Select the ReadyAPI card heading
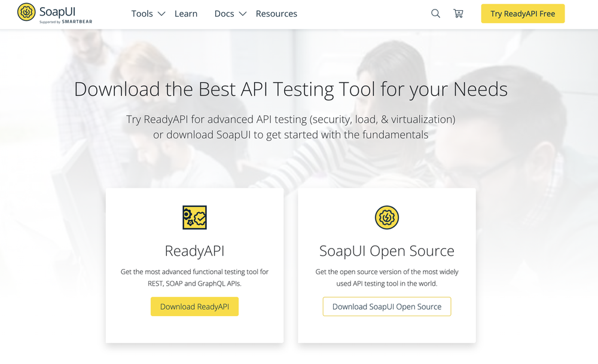Screen dimensions: 598x364 194,250
